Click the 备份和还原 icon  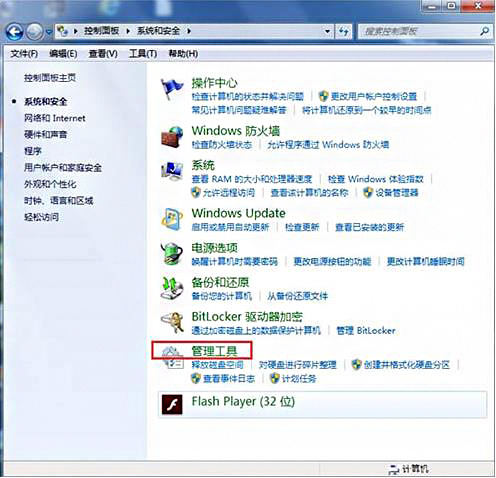[x=172, y=288]
